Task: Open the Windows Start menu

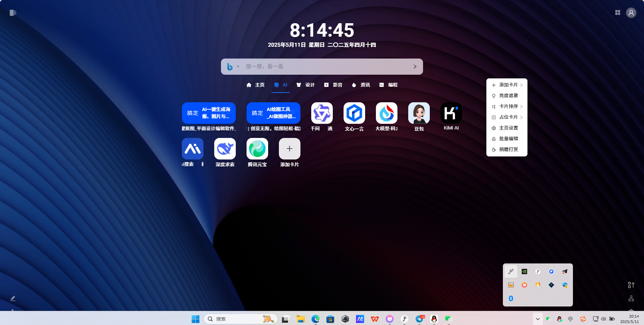Action: pyautogui.click(x=195, y=319)
